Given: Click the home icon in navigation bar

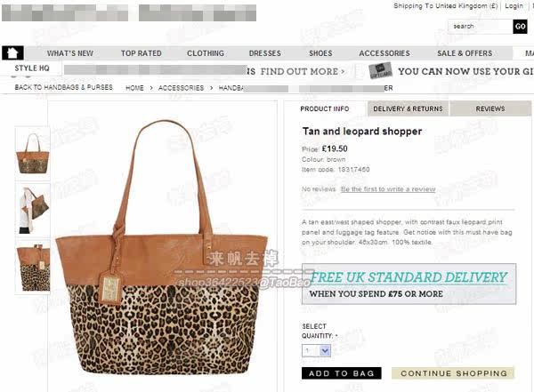Looking at the screenshot, I should [12, 52].
